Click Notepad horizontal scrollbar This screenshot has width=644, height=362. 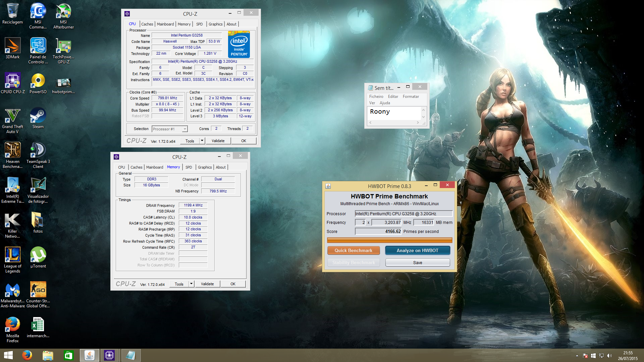[394, 123]
